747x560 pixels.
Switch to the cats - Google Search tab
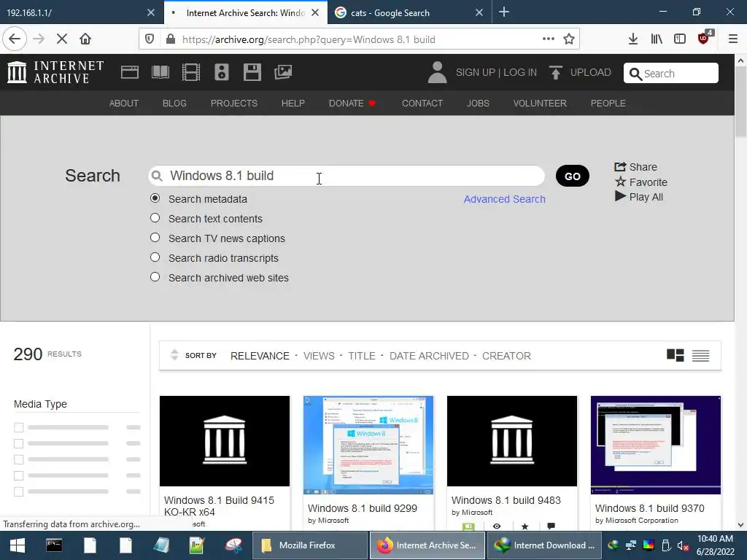401,13
